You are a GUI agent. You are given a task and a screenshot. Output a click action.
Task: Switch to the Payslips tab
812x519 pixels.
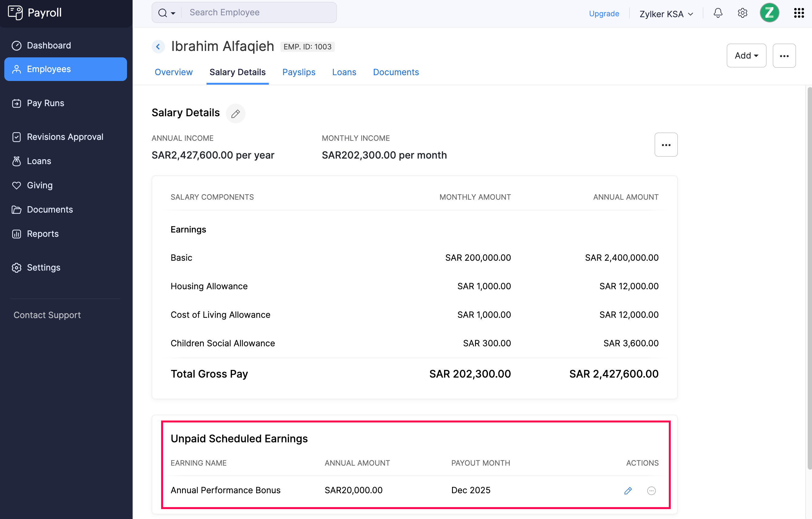pyautogui.click(x=298, y=72)
